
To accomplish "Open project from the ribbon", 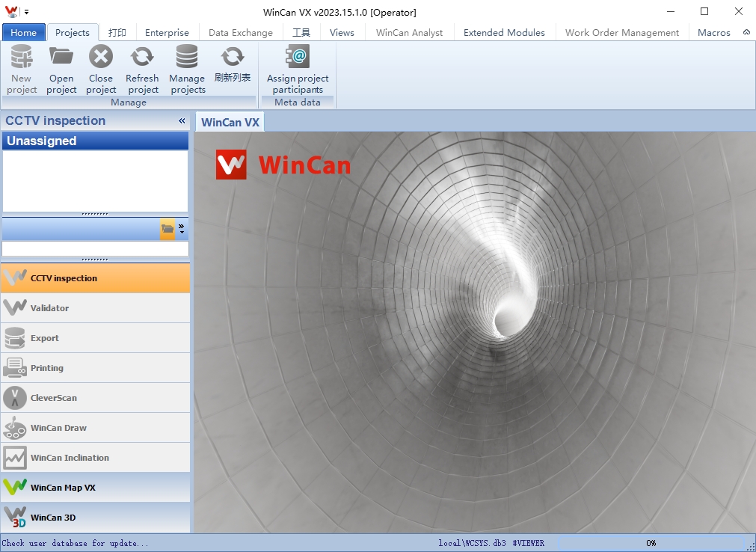I will click(x=61, y=69).
